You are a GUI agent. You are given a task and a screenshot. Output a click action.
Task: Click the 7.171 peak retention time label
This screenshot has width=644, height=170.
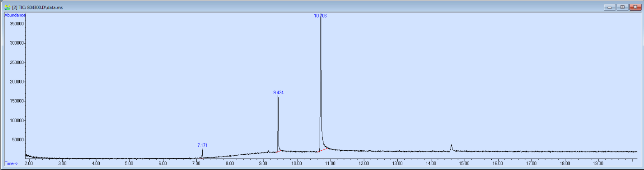click(202, 145)
